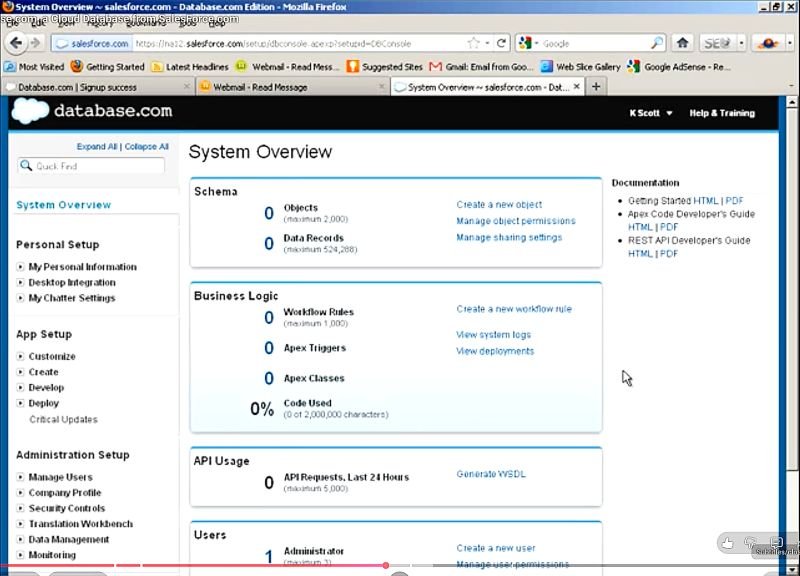The width and height of the screenshot is (800, 576).
Task: Click Expand All link
Action: [96, 146]
